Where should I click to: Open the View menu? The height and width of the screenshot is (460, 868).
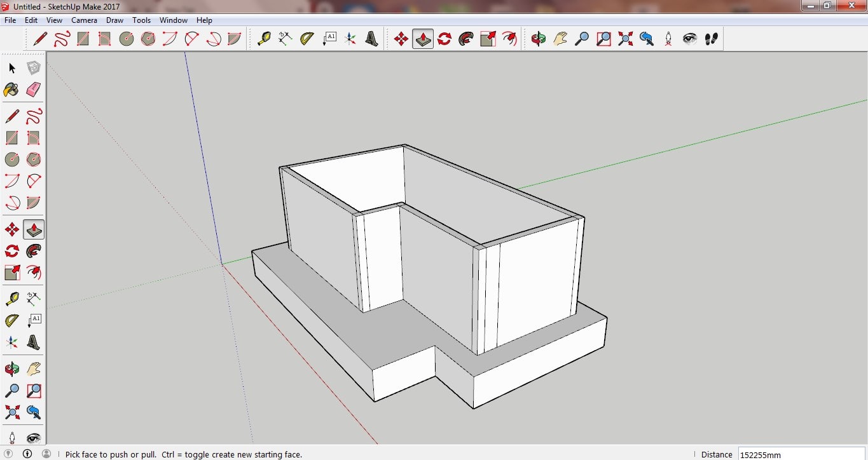(54, 20)
